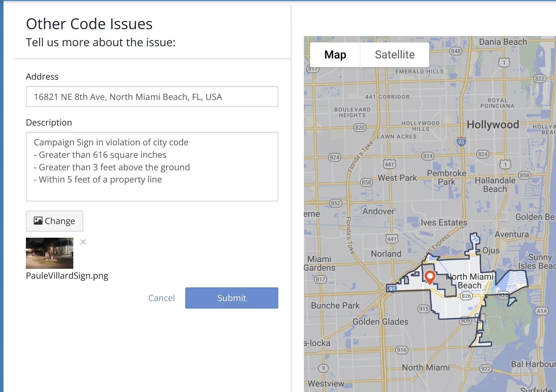This screenshot has width=556, height=392.
Task: Click the route 848 shield near Dania Beach
Action: pyautogui.click(x=456, y=51)
